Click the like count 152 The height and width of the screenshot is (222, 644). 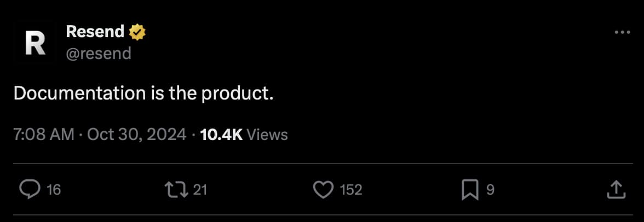coord(351,190)
